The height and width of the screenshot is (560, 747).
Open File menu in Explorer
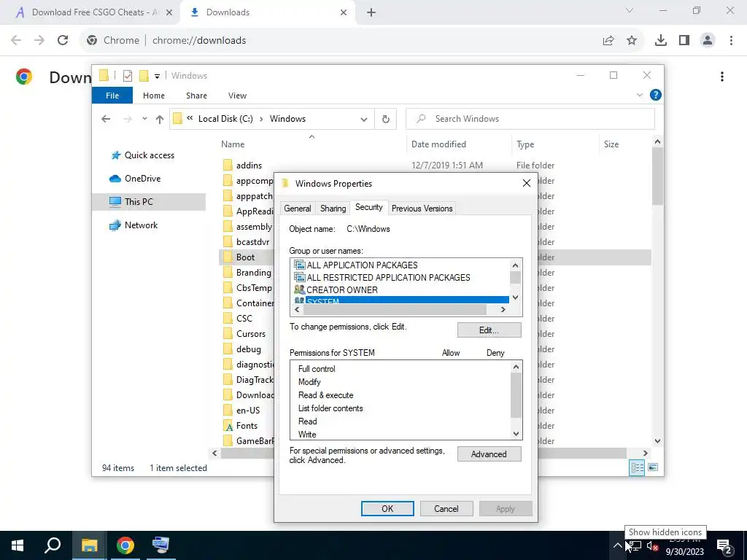(112, 96)
